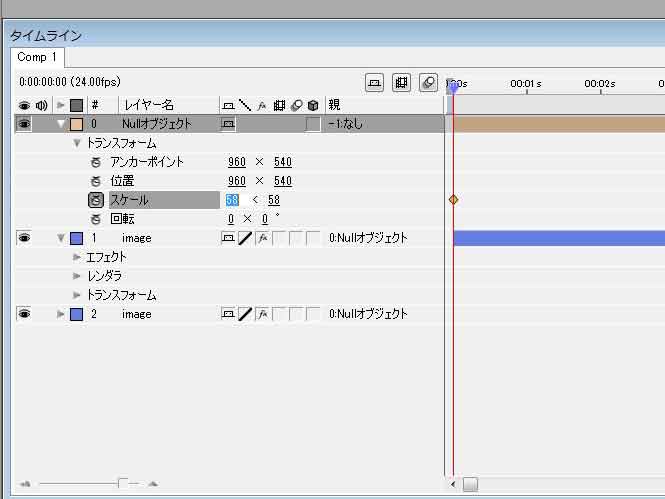Click the 親 column header

pos(334,104)
